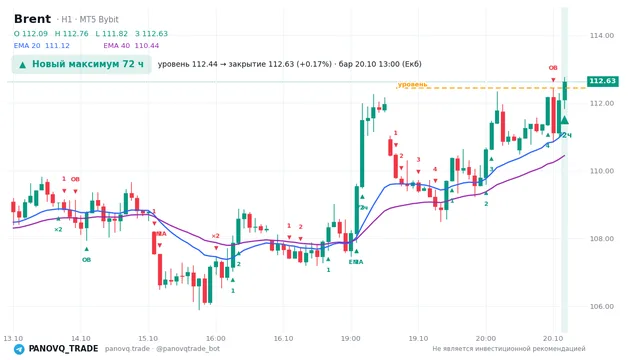Click the 106.00 price axis label
The height and width of the screenshot is (360, 640).
[602, 307]
